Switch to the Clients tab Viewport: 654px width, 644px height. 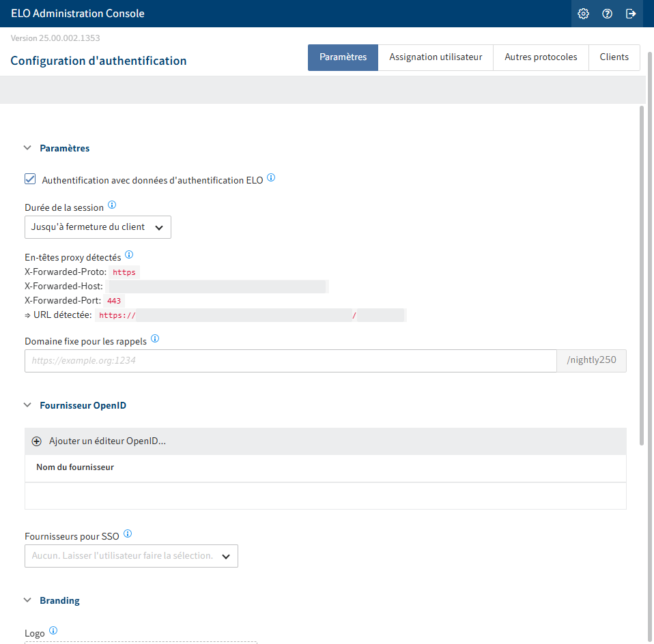pyautogui.click(x=614, y=57)
